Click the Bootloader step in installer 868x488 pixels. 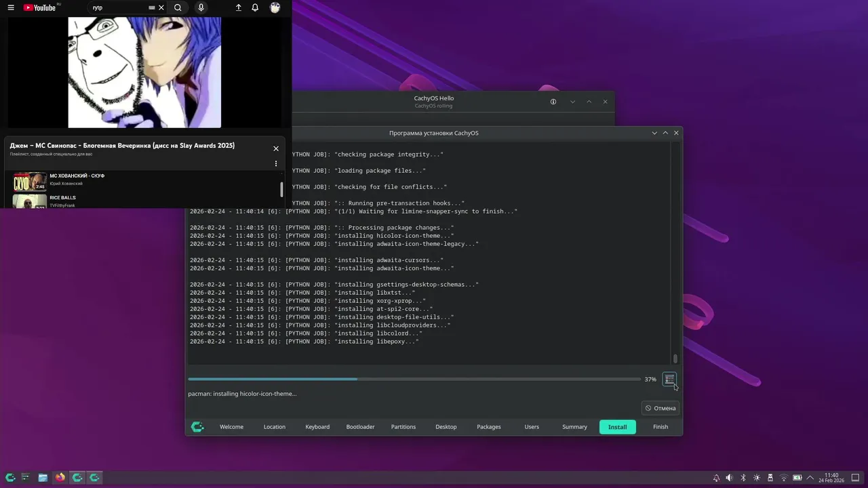(360, 427)
